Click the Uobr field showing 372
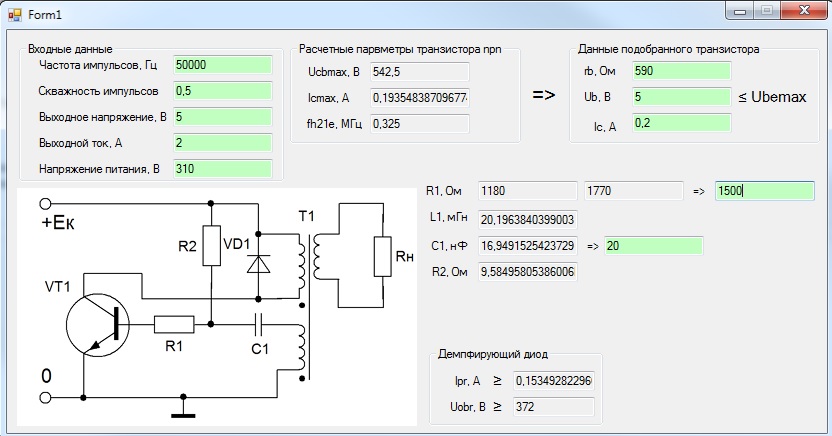Viewport: 832px width, 436px height. 554,406
